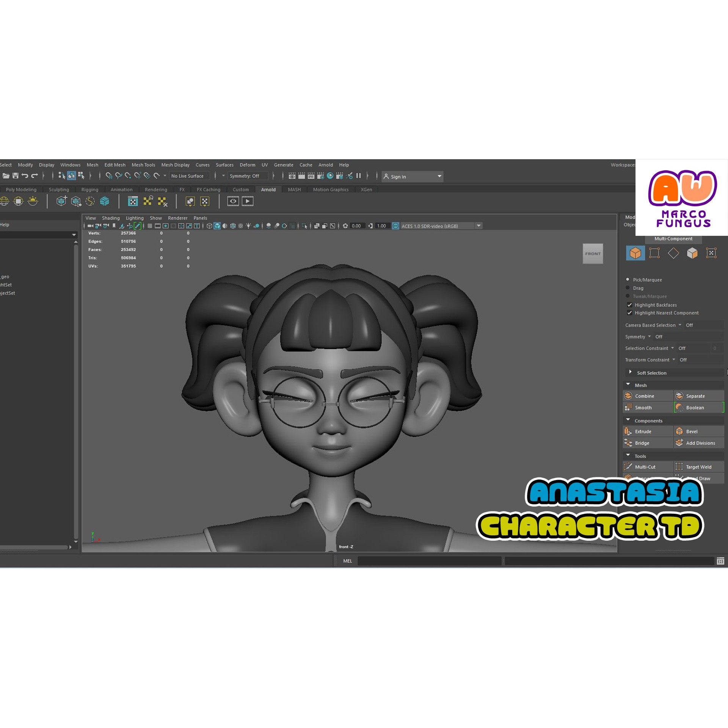Click the Arnold RenderView eye icon on shelf
This screenshot has width=728, height=728.
pyautogui.click(x=233, y=201)
